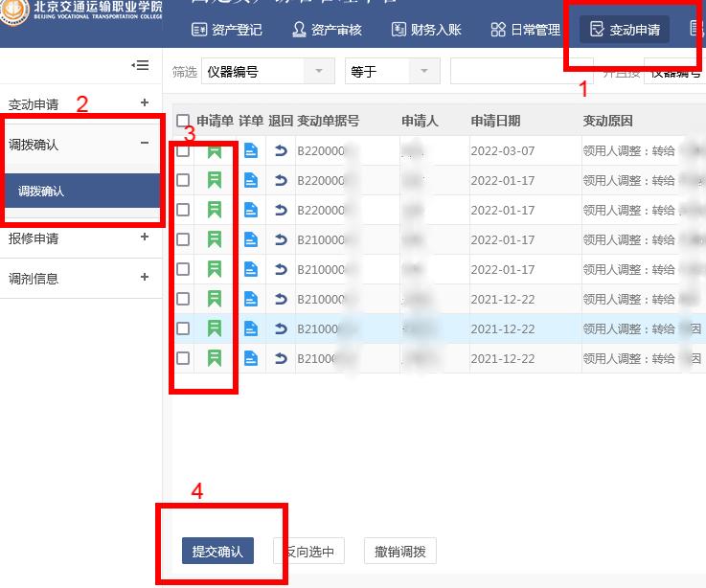Switch to the 资产审核 navigation tab
This screenshot has width=706, height=588.
pyautogui.click(x=327, y=30)
